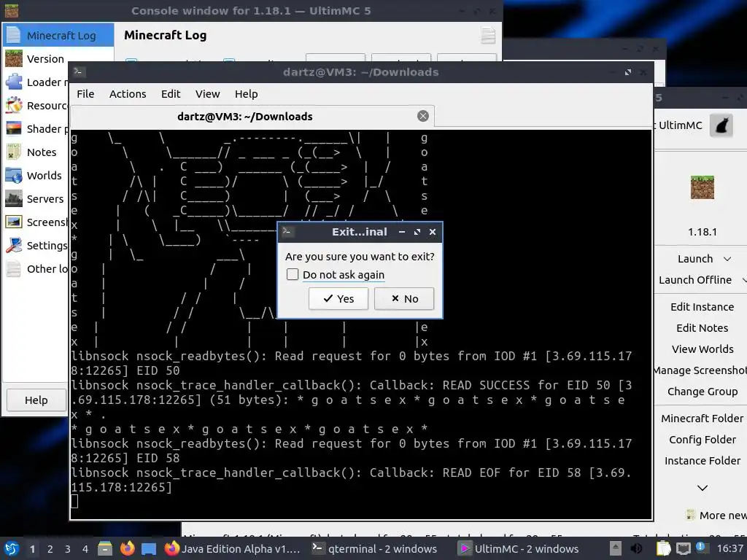Click terminal icon in qterminal title bar
The image size is (747, 560).
[x=79, y=72]
